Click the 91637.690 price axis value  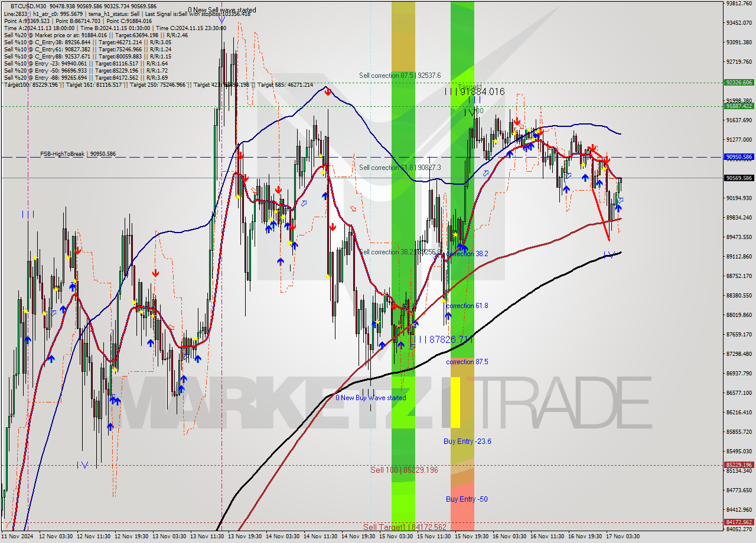point(739,120)
